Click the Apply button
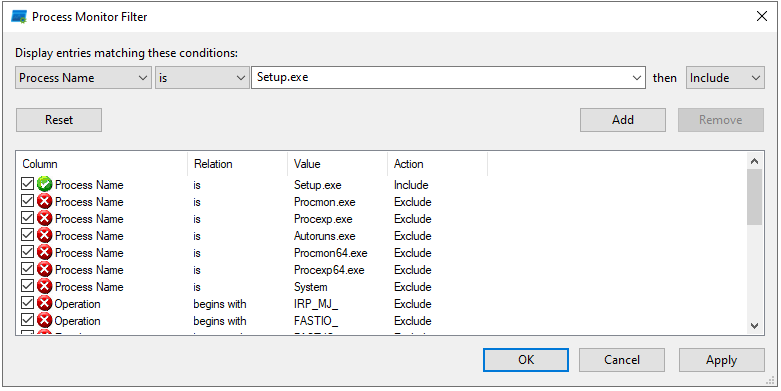Viewport: 781px width, 391px height. (x=721, y=360)
